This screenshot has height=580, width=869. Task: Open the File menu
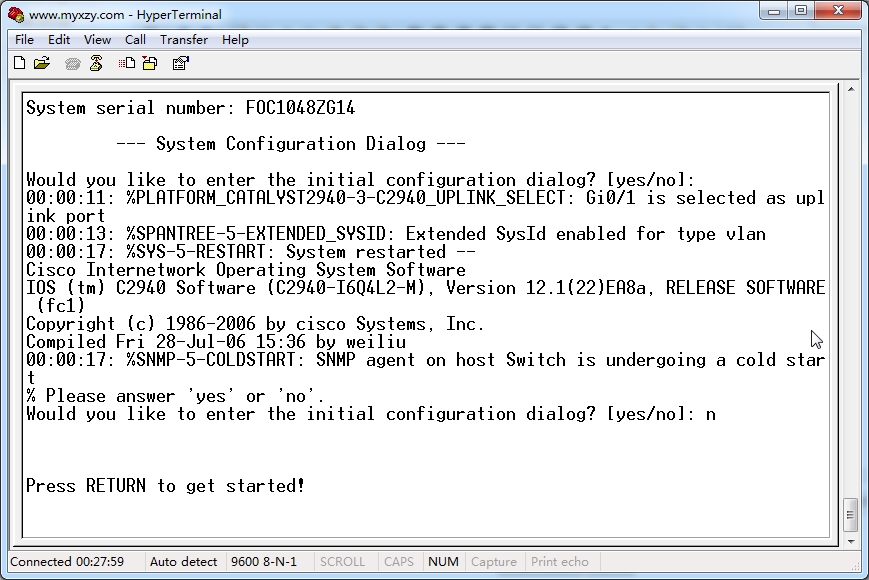click(24, 40)
